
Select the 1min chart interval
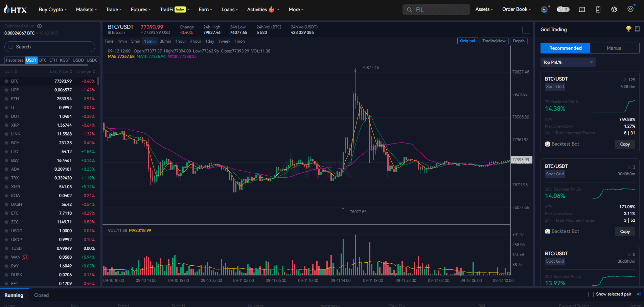[122, 41]
